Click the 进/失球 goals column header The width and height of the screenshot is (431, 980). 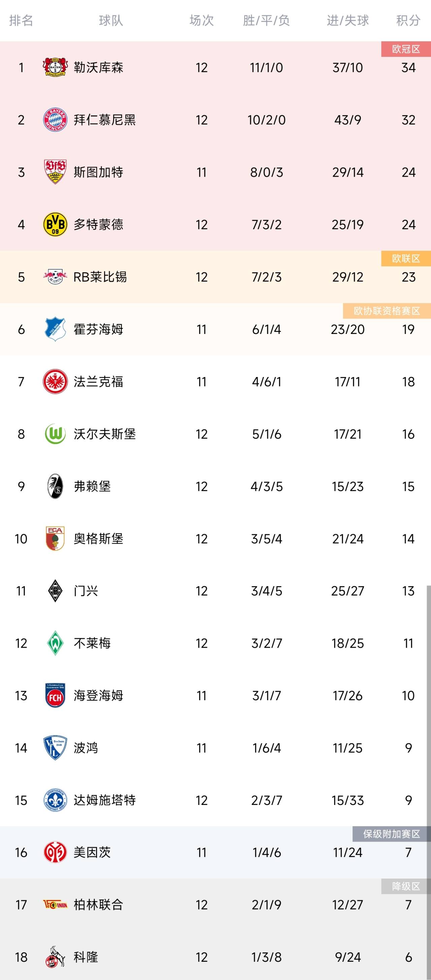pos(348,20)
